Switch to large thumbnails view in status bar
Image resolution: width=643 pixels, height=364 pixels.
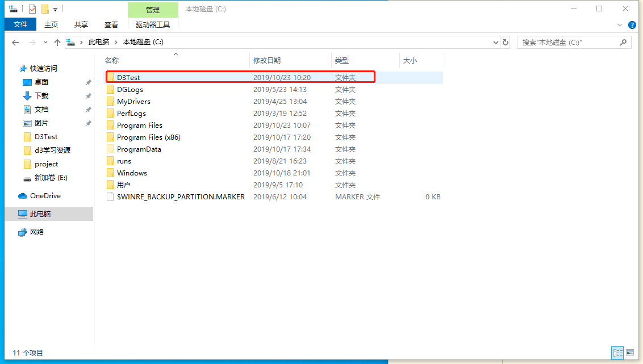(631, 353)
